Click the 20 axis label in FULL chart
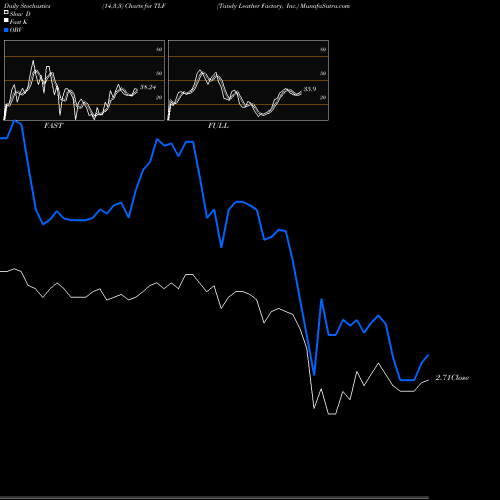 323,97
